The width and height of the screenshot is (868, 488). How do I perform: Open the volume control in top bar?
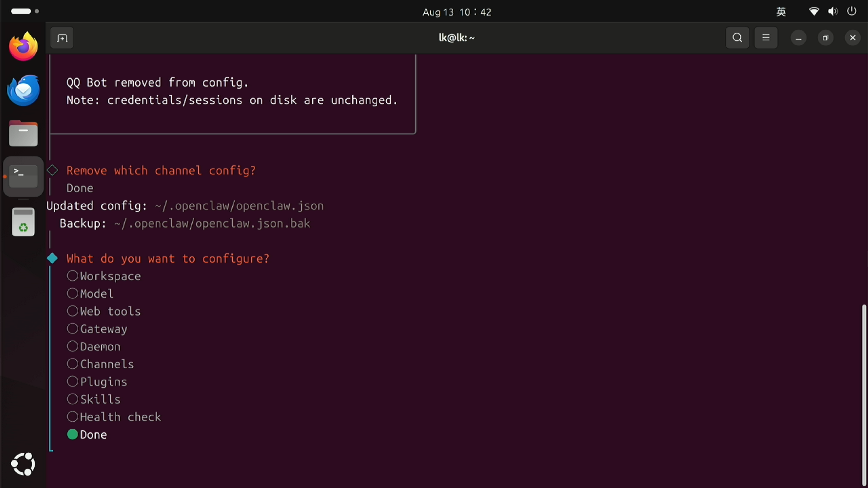pos(833,12)
